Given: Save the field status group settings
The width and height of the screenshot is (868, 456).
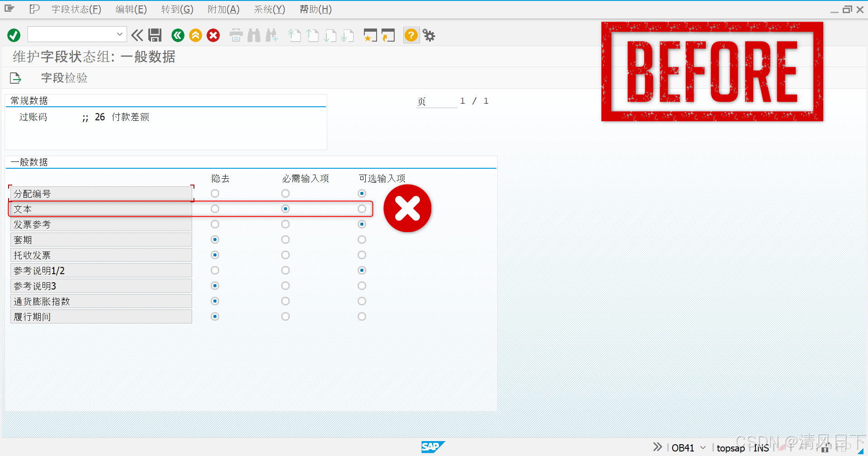Looking at the screenshot, I should [155, 35].
